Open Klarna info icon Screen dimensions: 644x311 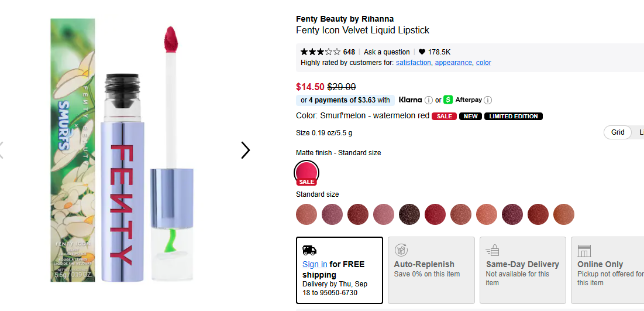coord(429,100)
